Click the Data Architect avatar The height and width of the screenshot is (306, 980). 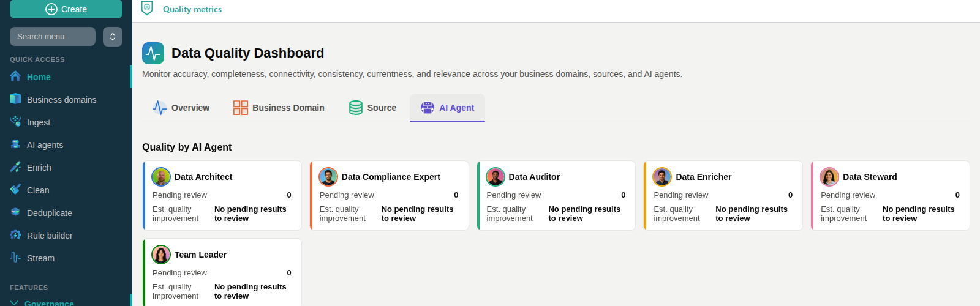pos(161,177)
